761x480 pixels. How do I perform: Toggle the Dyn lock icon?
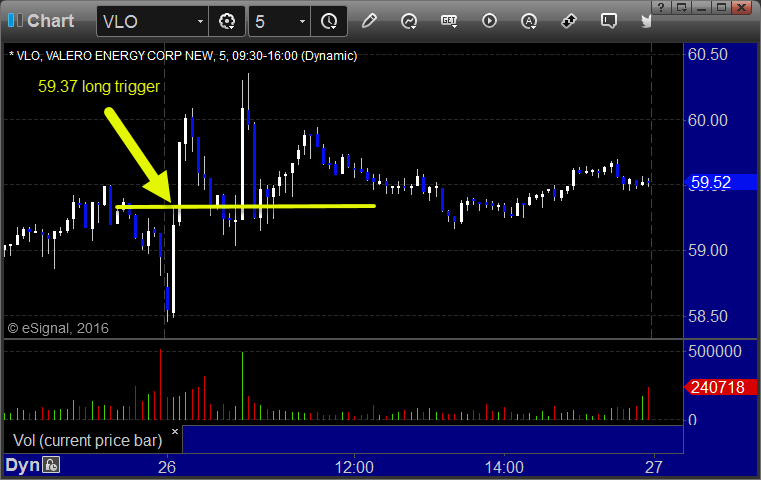(51, 465)
